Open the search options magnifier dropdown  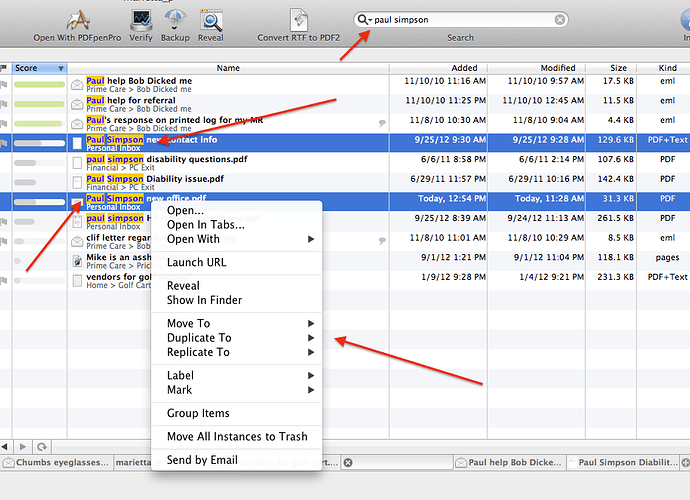pos(364,20)
